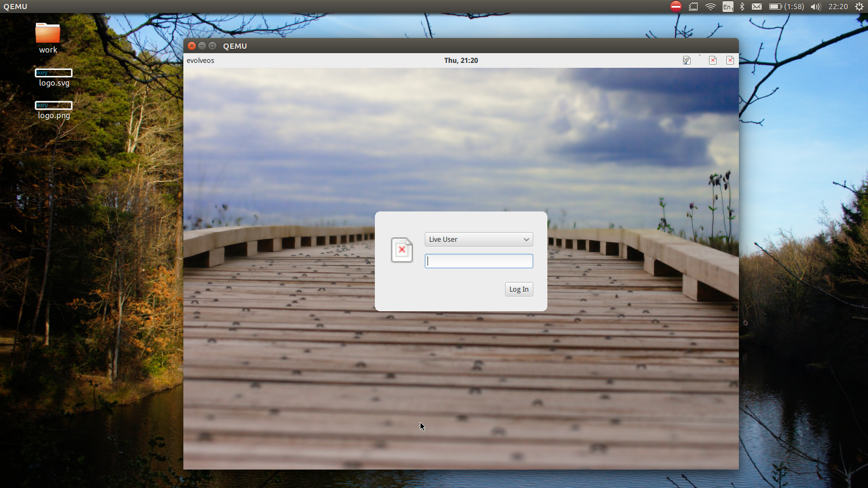Click the QEMU window title bar text
Screen dimensions: 868x488
coord(235,46)
